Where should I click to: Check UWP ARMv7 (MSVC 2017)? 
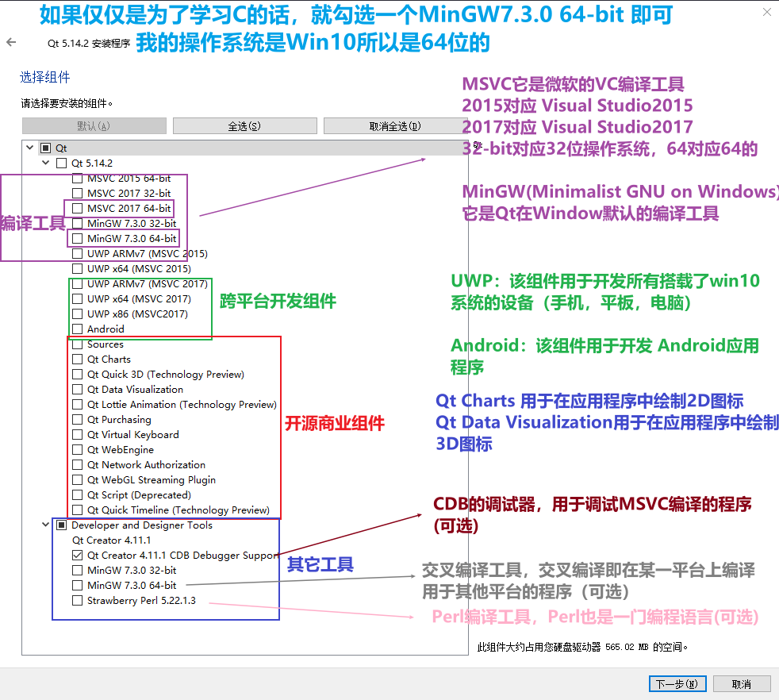coord(78,284)
